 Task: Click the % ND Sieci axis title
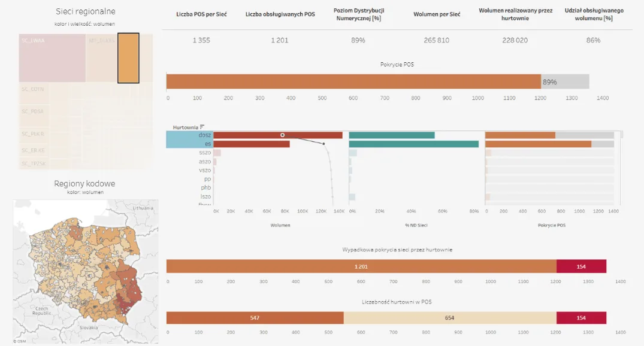[416, 225]
